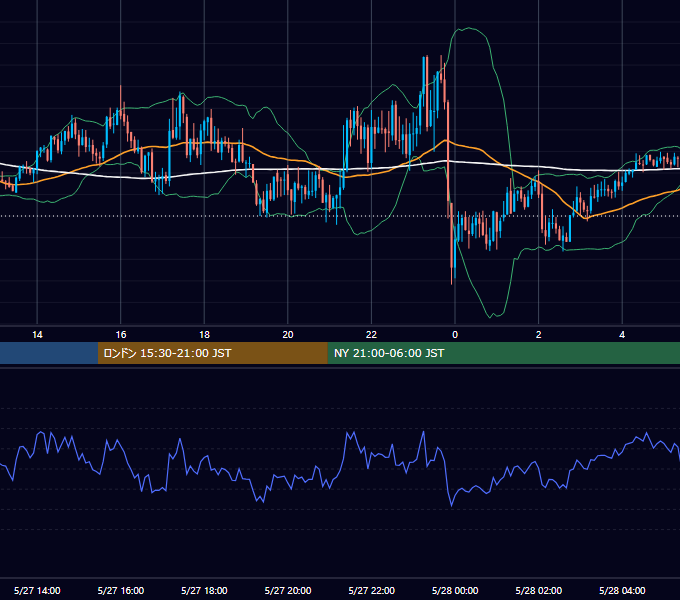The height and width of the screenshot is (600, 680).
Task: Click the hour label 18 on price chart axis
Action: 204,335
